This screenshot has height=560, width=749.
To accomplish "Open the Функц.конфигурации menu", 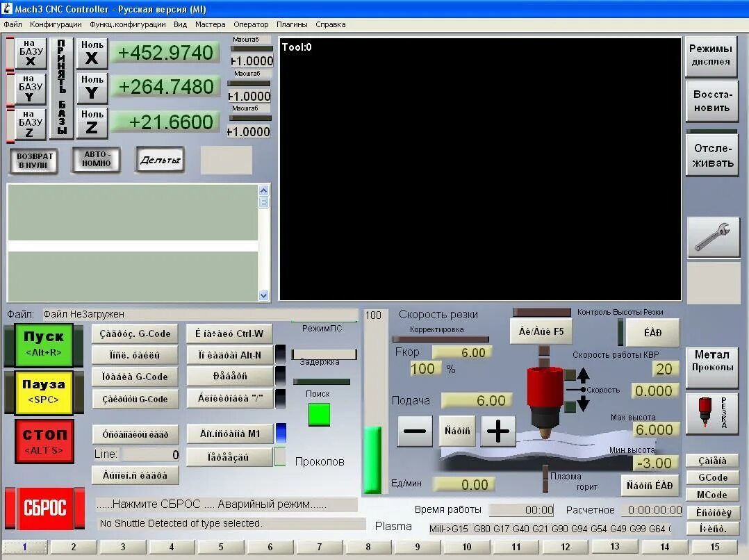I will pos(128,24).
